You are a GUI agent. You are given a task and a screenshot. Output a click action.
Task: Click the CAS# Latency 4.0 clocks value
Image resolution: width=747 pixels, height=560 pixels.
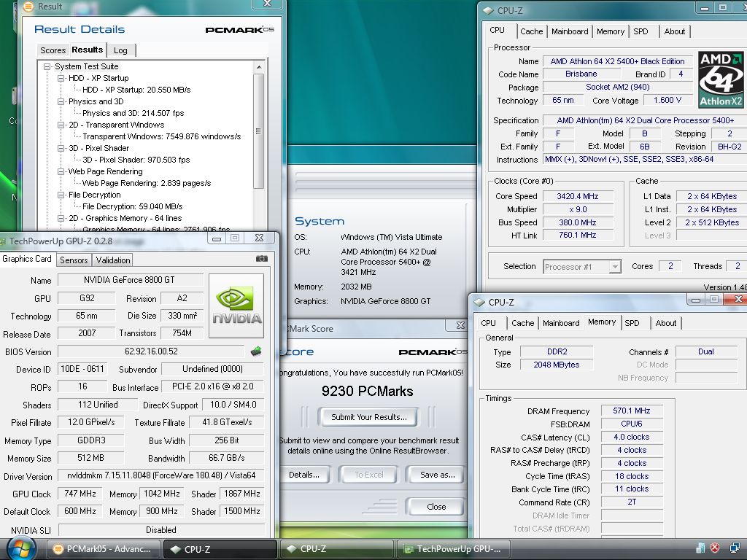(x=632, y=437)
